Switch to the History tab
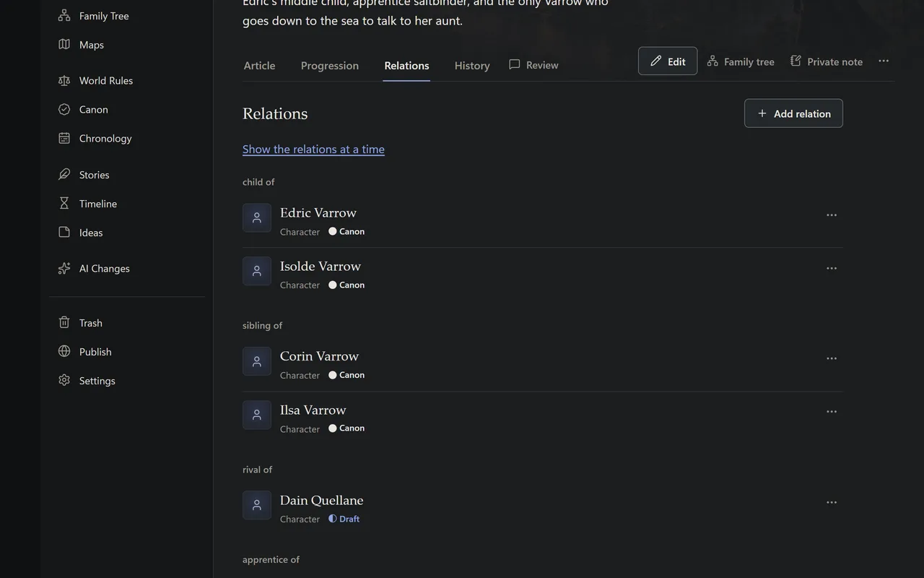924x578 pixels. click(472, 65)
